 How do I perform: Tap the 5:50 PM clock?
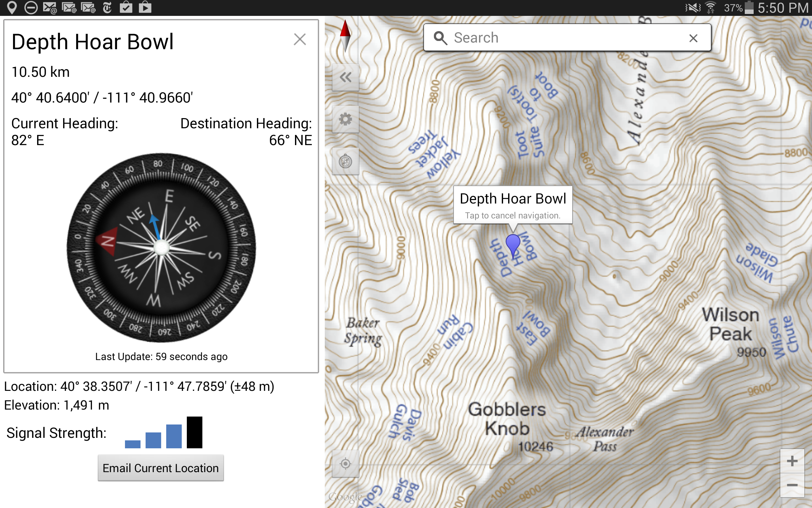(x=783, y=8)
